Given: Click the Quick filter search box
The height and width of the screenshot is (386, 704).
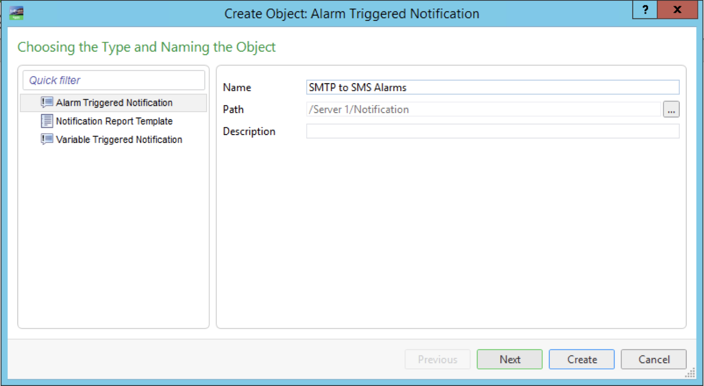Looking at the screenshot, I should 114,80.
